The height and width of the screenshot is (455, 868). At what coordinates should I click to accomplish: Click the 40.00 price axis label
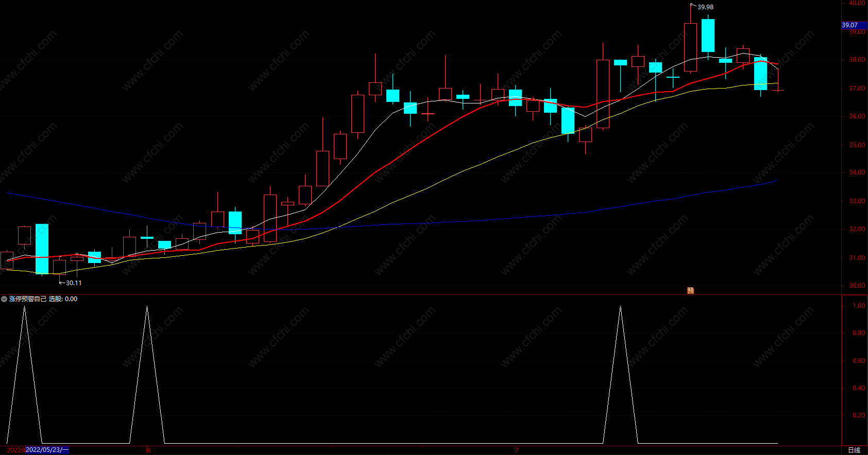pos(857,3)
